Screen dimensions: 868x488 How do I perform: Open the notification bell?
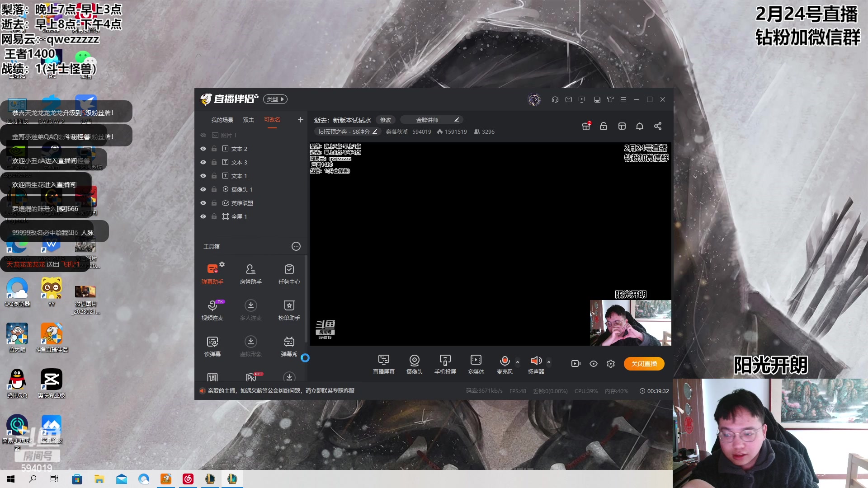pyautogui.click(x=639, y=126)
